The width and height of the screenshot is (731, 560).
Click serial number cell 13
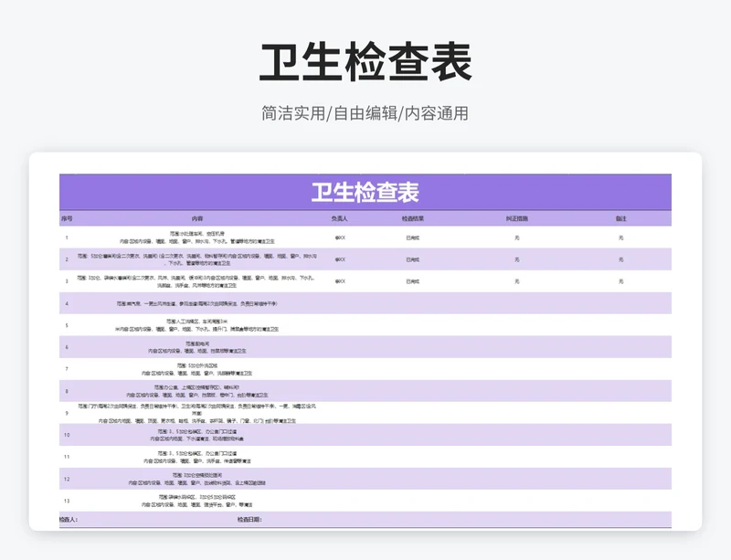pos(67,501)
